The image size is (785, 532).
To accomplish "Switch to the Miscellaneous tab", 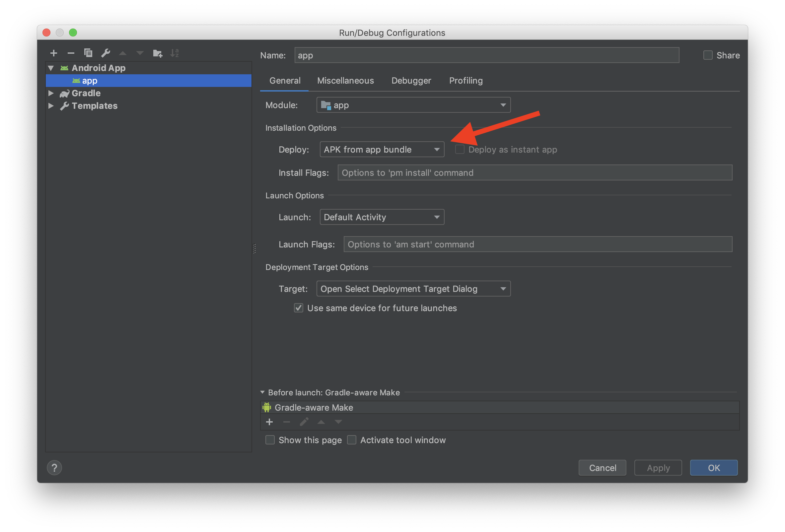I will point(345,81).
